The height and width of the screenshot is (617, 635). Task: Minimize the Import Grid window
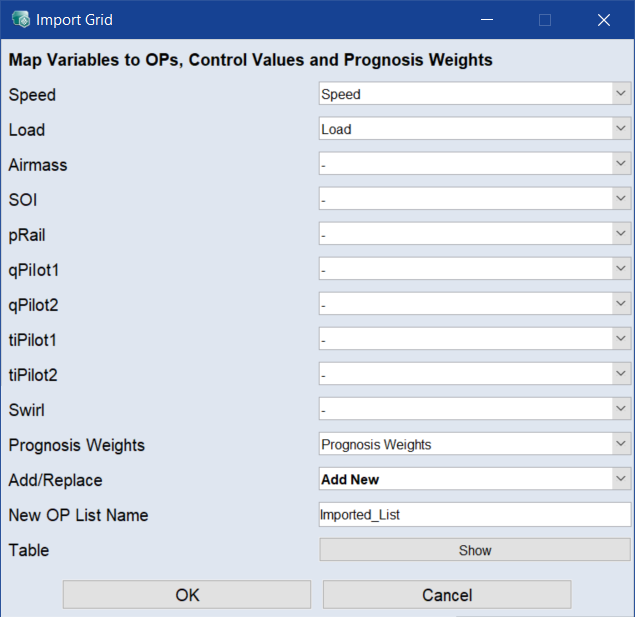click(487, 20)
